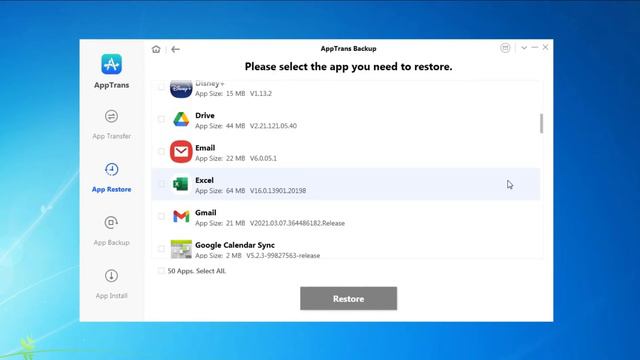Viewport: 640px width, 360px height.
Task: Open the shop cart icon in title bar
Action: [505, 48]
